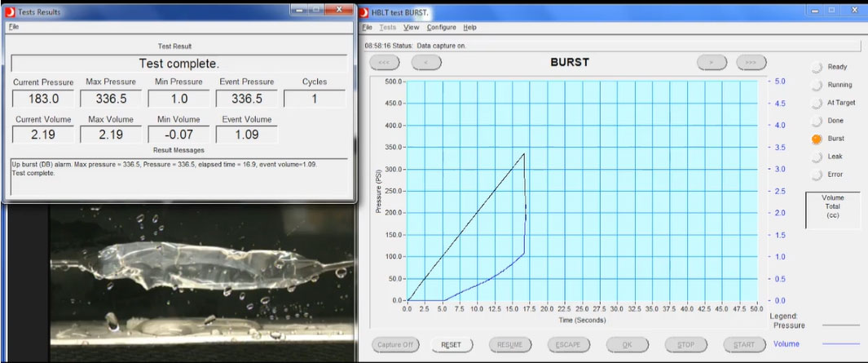Image resolution: width=868 pixels, height=363 pixels.
Task: Open File menu in Tests Results window
Action: (x=14, y=26)
